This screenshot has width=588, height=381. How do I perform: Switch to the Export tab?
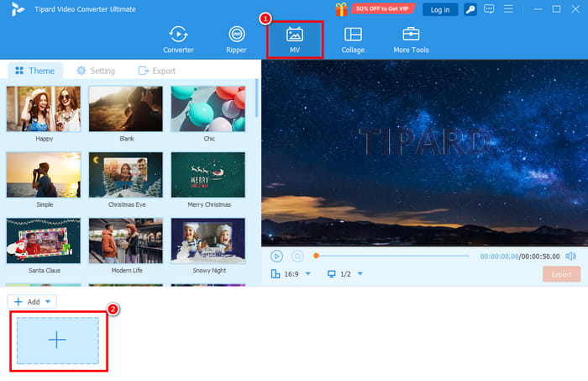tap(157, 71)
